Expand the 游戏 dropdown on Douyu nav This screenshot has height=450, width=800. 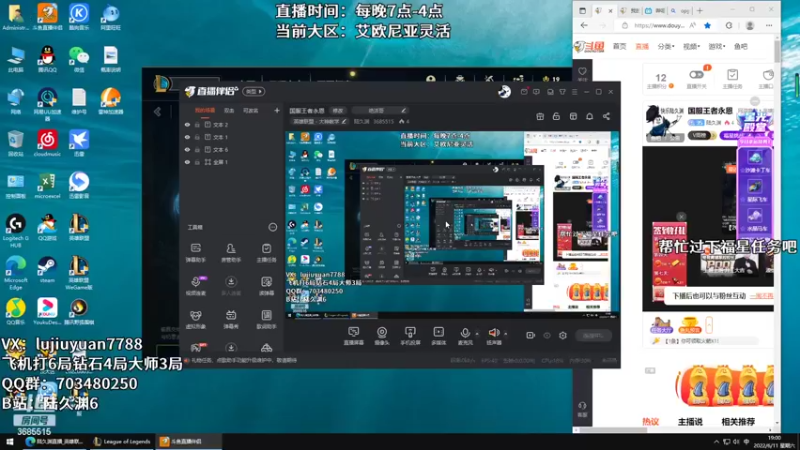click(716, 46)
